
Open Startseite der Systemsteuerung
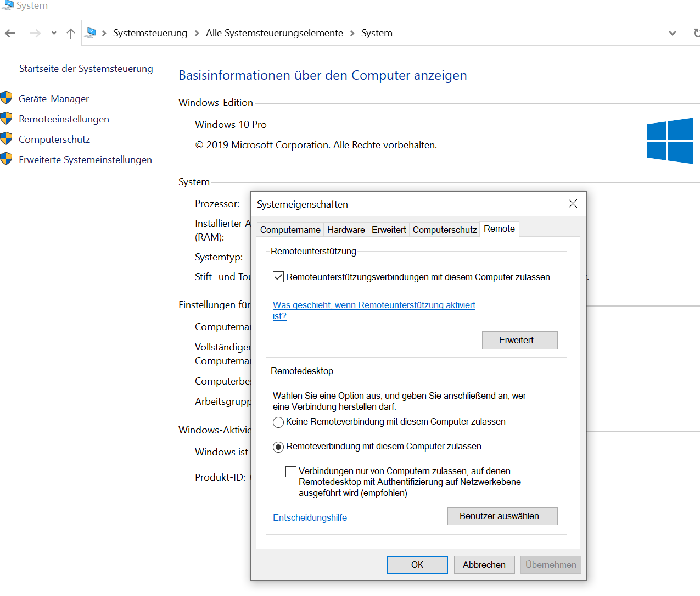(86, 69)
